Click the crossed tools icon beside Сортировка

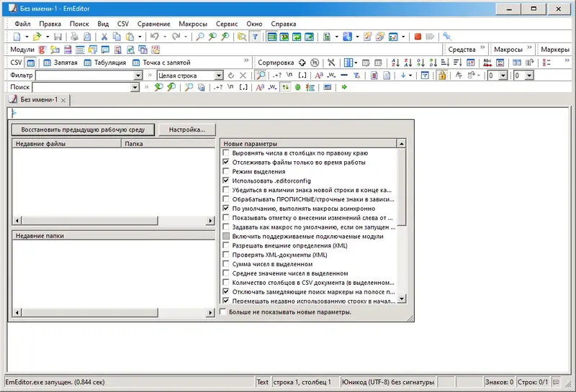tap(331, 63)
